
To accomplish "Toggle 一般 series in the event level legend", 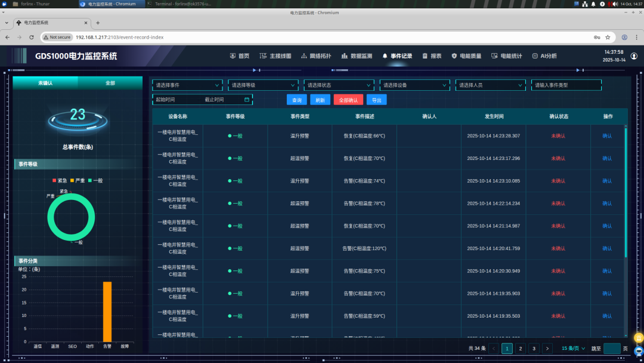I will [95, 180].
